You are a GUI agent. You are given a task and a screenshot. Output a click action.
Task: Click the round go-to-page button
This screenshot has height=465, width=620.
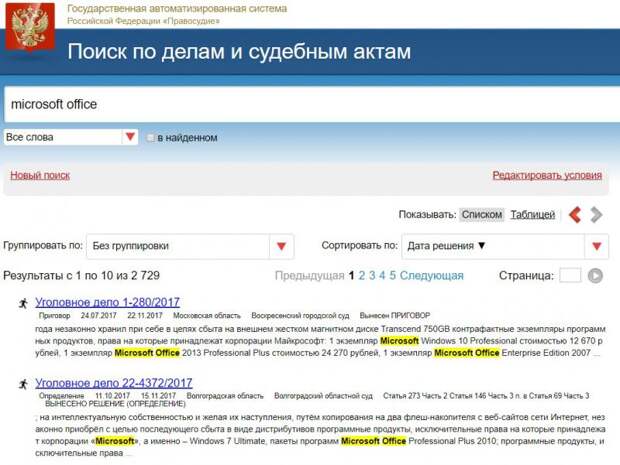click(x=595, y=276)
